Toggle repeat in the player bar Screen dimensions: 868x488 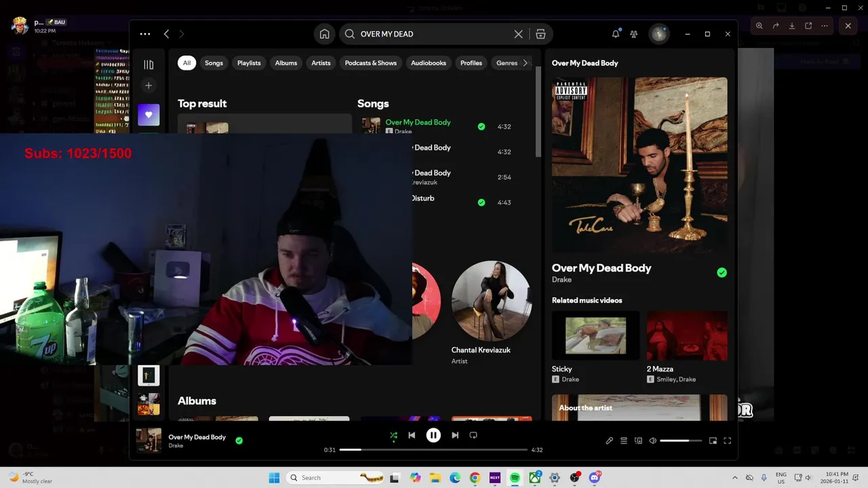(x=473, y=435)
